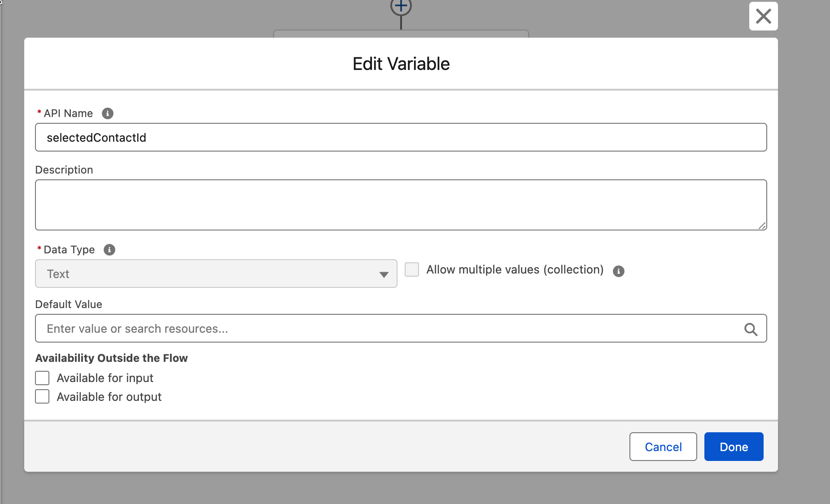Check the Available for input box

pos(42,378)
